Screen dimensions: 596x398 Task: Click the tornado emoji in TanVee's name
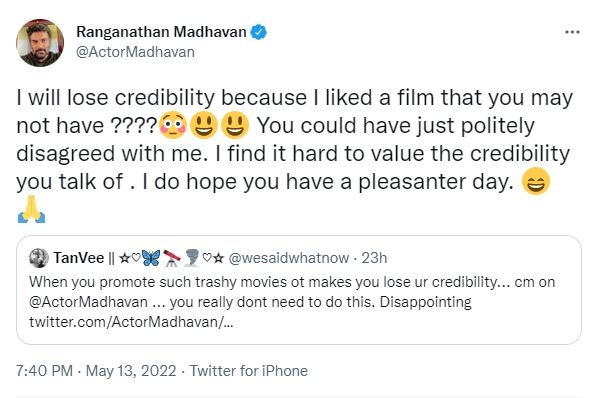click(192, 258)
